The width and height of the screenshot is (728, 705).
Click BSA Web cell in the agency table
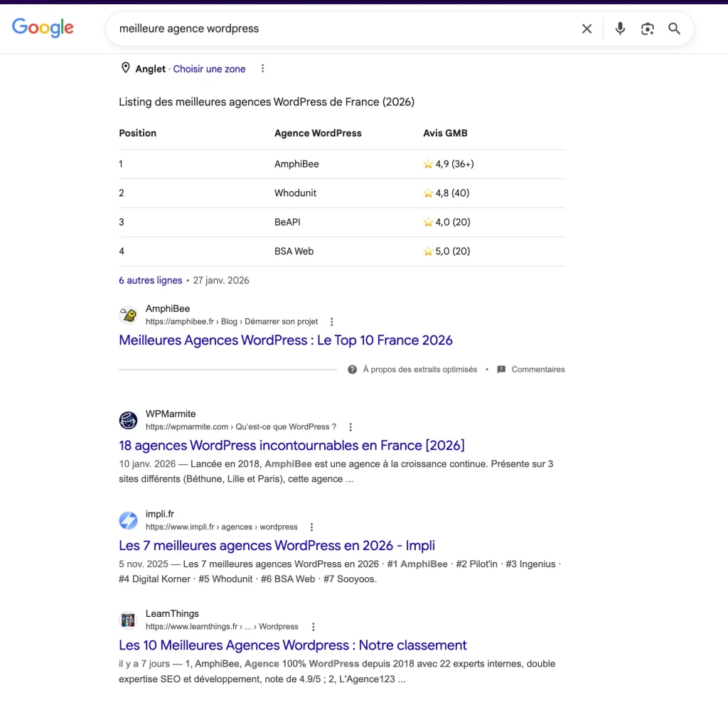tap(294, 252)
